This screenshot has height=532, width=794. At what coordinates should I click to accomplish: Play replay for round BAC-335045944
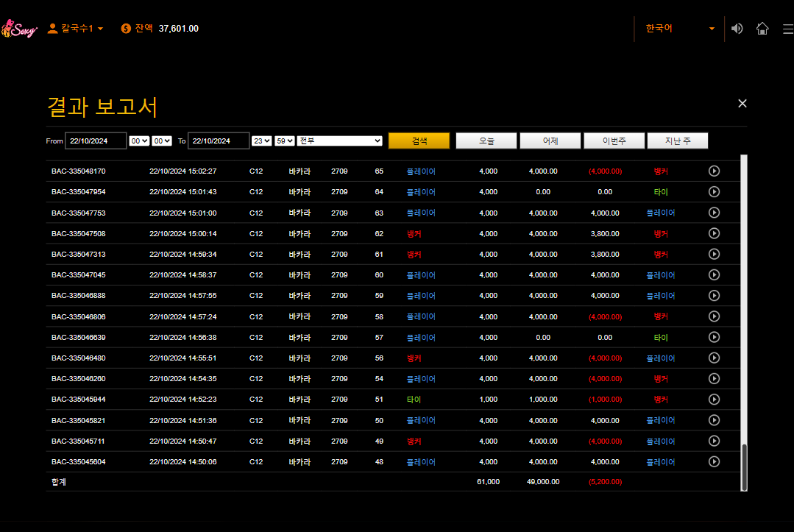(714, 400)
